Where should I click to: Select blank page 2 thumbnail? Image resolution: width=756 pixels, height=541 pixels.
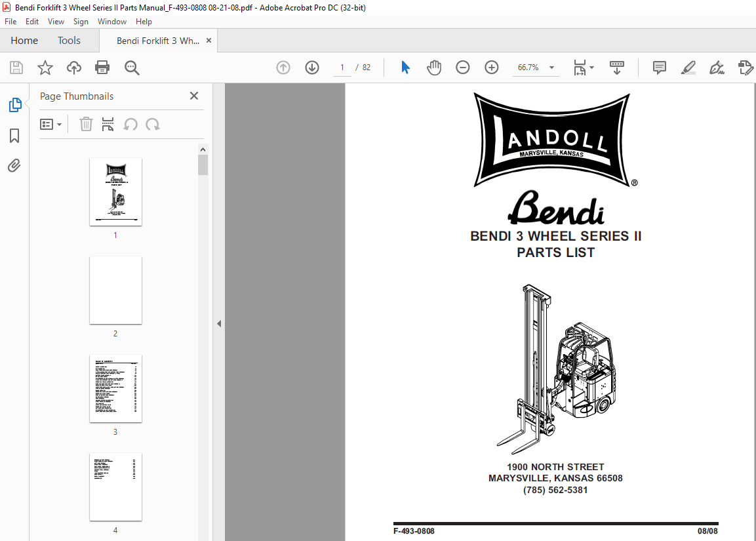[x=115, y=291]
